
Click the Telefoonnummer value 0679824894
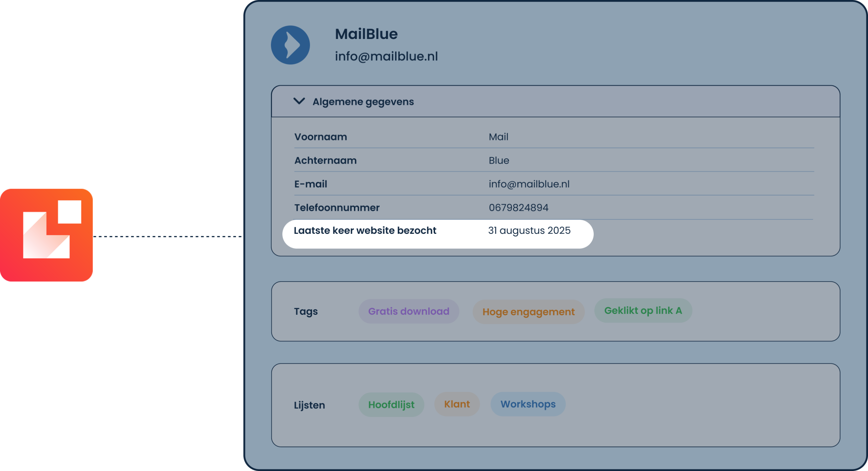click(x=518, y=207)
